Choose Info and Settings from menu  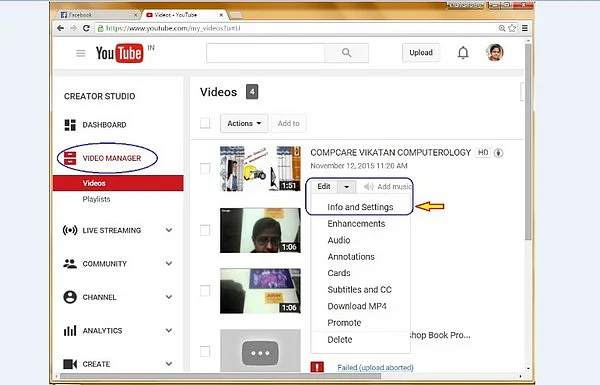[x=360, y=207]
